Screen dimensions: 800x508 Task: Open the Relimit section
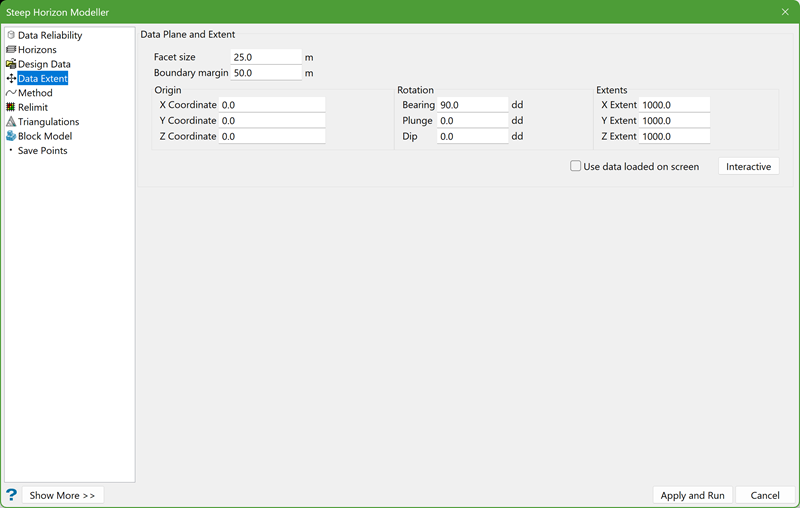coord(33,107)
